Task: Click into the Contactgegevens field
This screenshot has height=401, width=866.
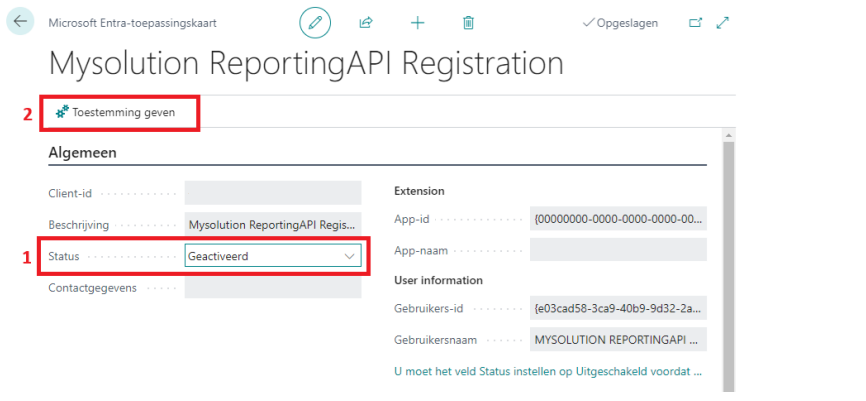Action: coord(272,288)
